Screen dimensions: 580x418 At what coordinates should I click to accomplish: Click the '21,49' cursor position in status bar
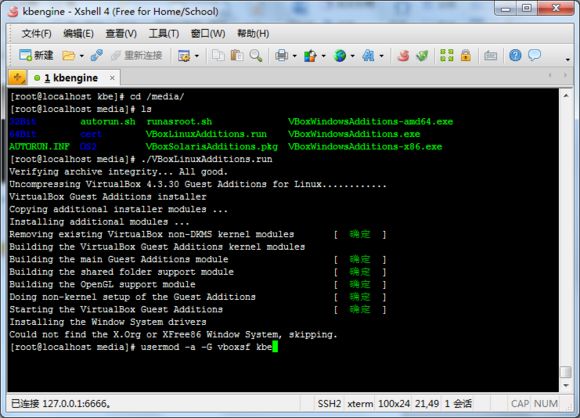click(x=427, y=404)
